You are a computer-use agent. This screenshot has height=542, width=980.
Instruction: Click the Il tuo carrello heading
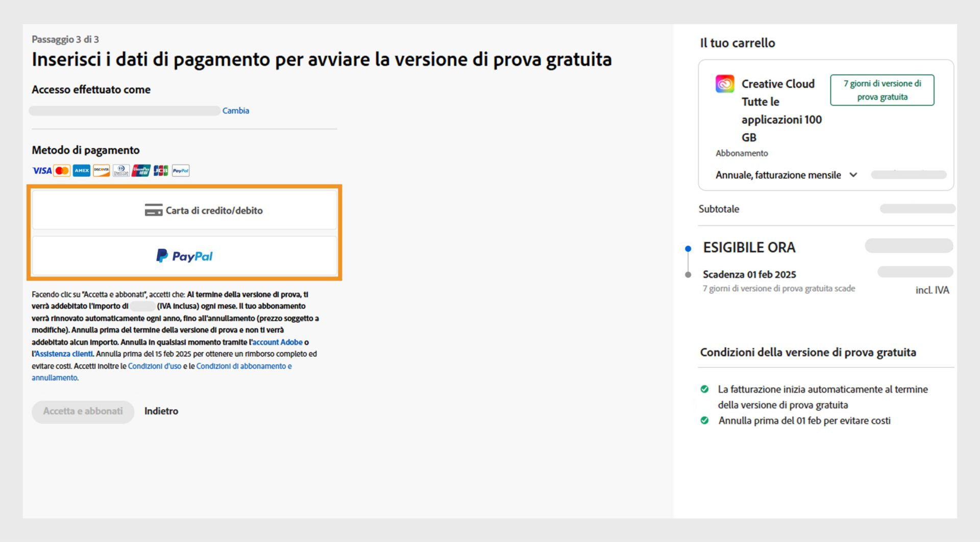(x=738, y=43)
